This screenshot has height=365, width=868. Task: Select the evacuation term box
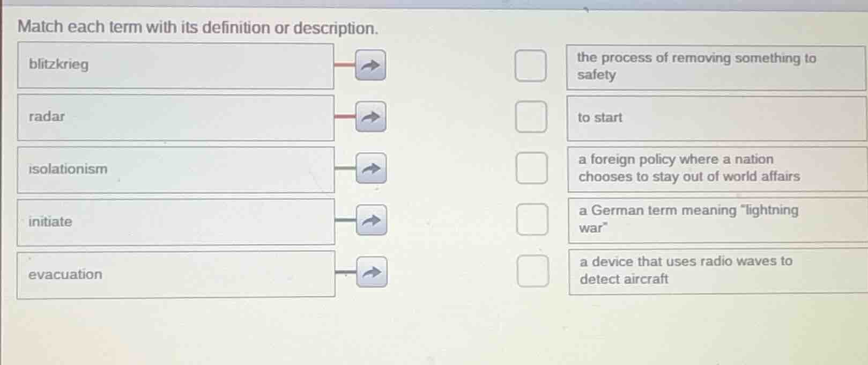coord(177,274)
